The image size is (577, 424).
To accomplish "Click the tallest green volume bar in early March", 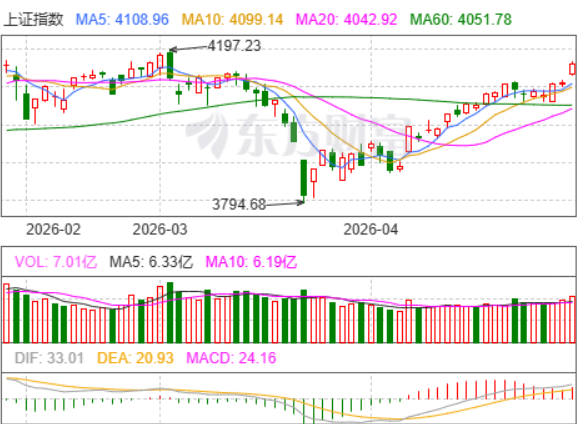I will pos(170,312).
